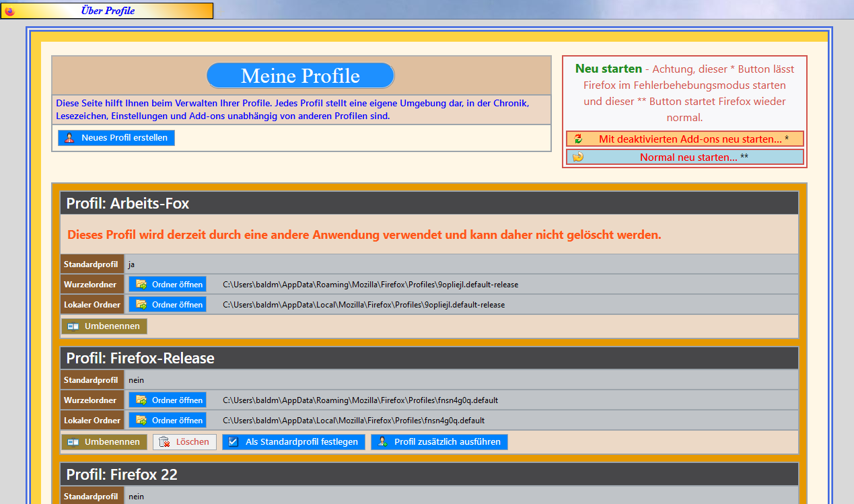Click the path ending in 9opliejl.default-release under Roaming
This screenshot has height=504, width=854.
370,285
